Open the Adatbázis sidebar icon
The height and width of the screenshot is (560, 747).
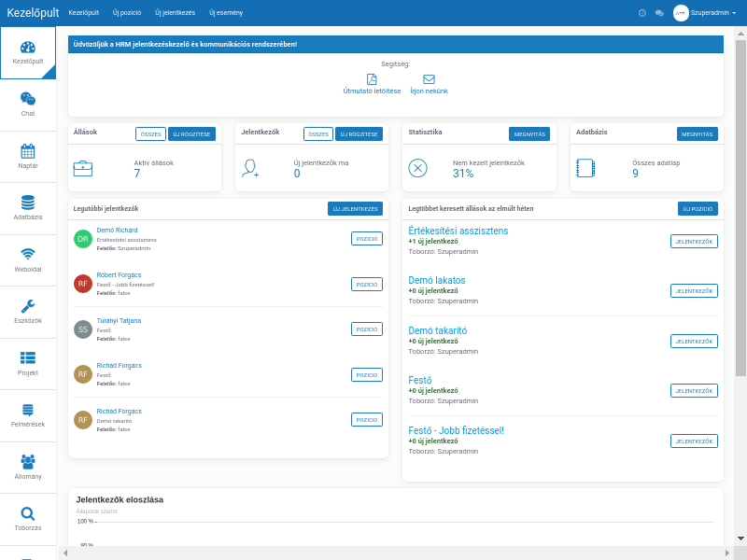[x=28, y=203]
